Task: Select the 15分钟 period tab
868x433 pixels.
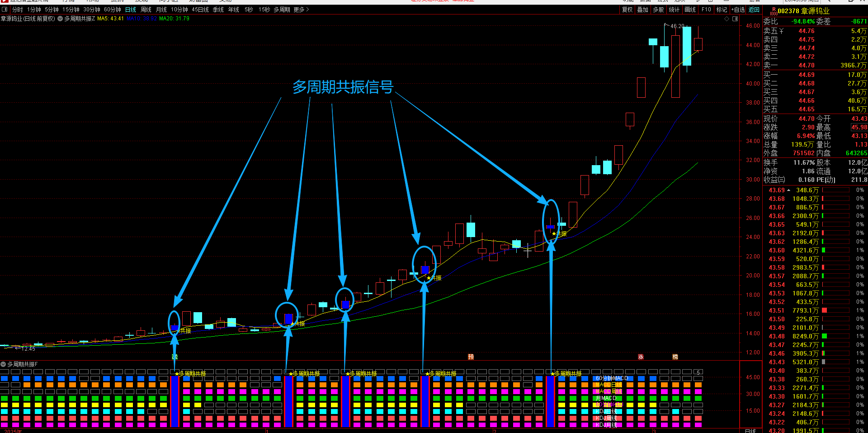Action: pos(71,10)
